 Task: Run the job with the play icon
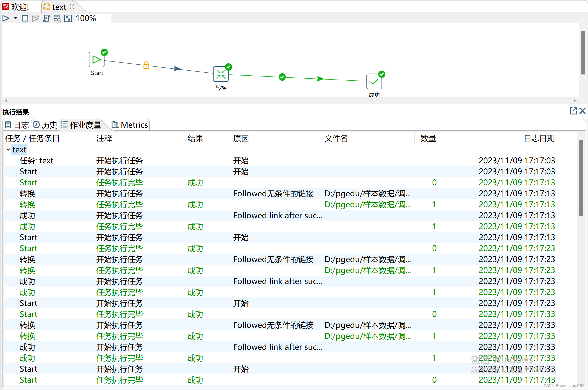pos(6,18)
